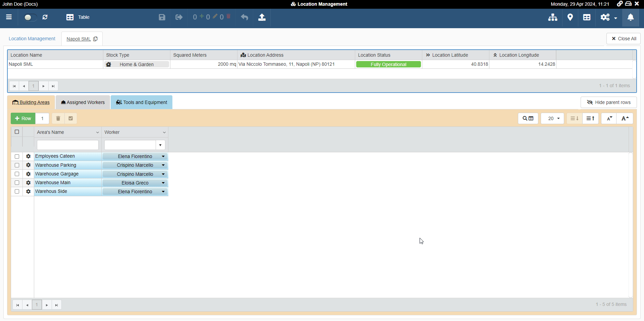
Task: Check the Employees Cateen row checkbox
Action: click(x=17, y=157)
